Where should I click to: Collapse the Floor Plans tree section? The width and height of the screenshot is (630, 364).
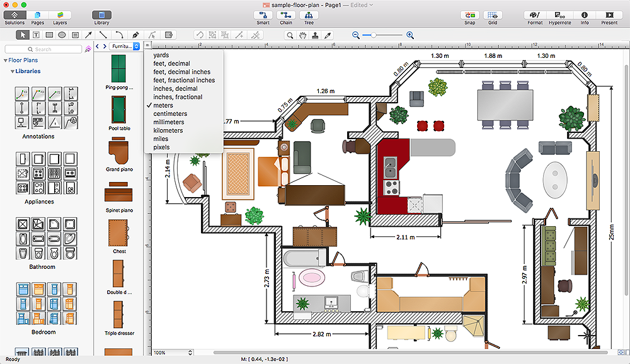click(6, 60)
